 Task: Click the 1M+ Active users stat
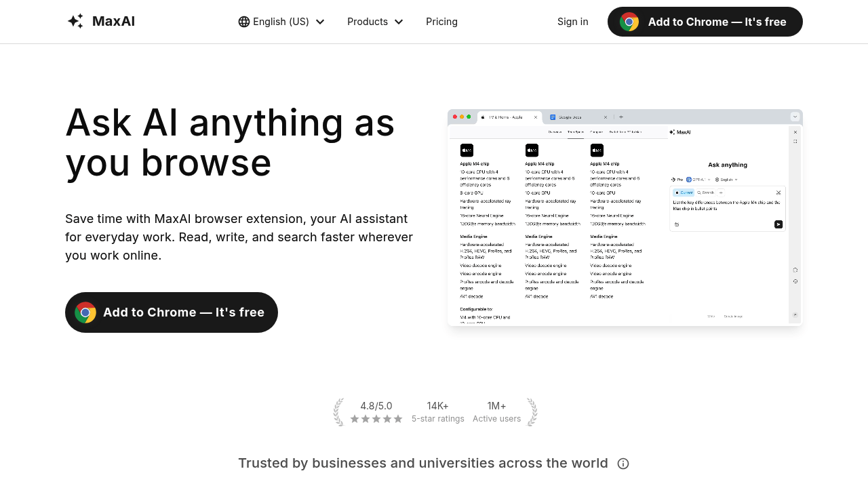[x=496, y=412]
